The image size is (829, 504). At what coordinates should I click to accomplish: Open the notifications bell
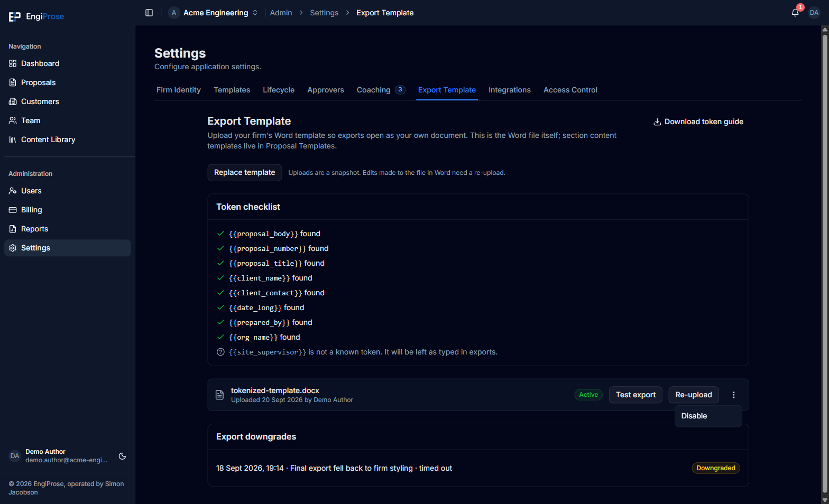tap(795, 13)
